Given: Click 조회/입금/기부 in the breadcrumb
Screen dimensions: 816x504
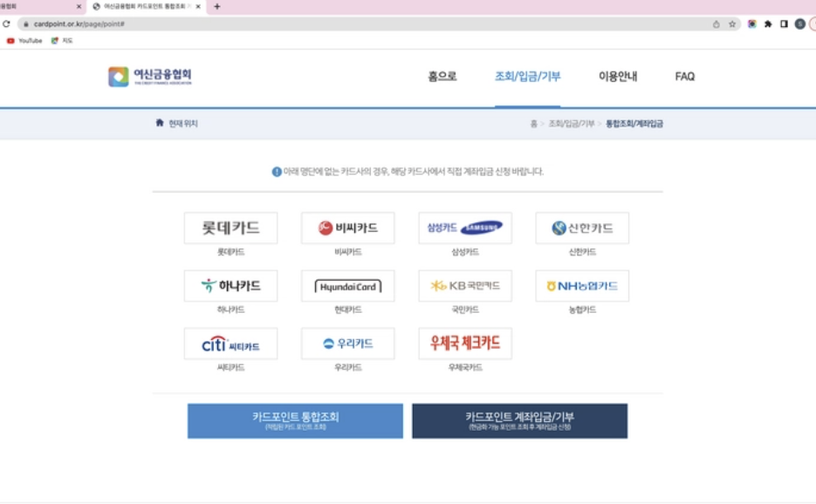Looking at the screenshot, I should click(x=572, y=124).
